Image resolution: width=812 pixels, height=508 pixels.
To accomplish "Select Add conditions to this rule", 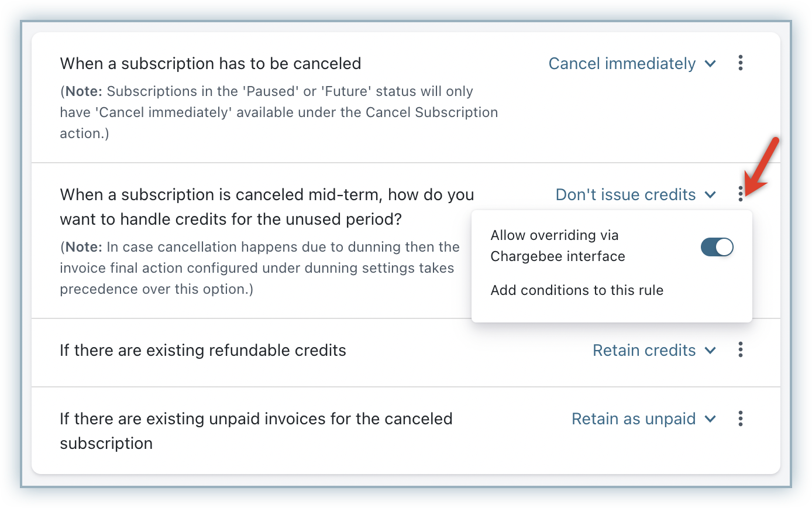I will pyautogui.click(x=577, y=290).
